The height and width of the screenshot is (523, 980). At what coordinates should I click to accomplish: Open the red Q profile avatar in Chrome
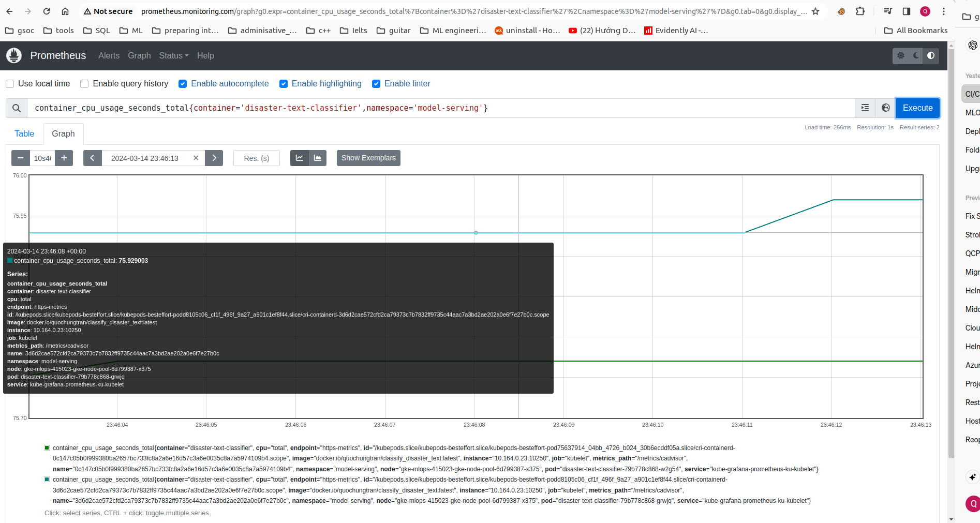tap(925, 11)
